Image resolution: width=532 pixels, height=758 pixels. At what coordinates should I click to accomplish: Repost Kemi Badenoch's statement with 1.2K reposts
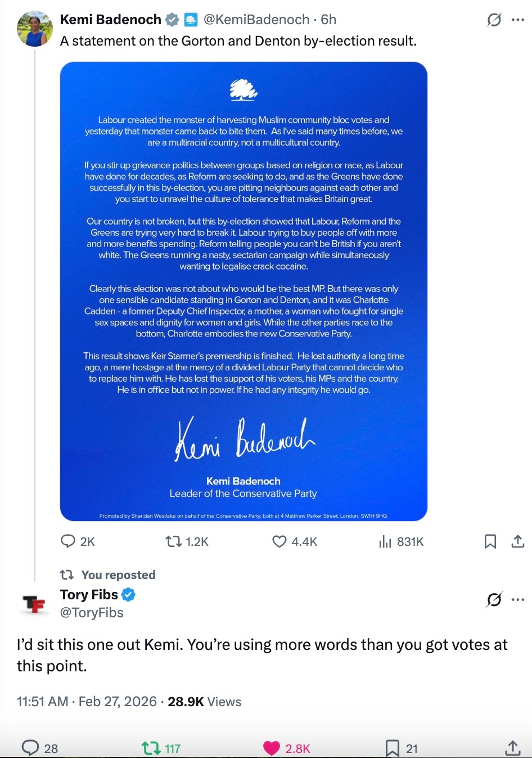174,541
